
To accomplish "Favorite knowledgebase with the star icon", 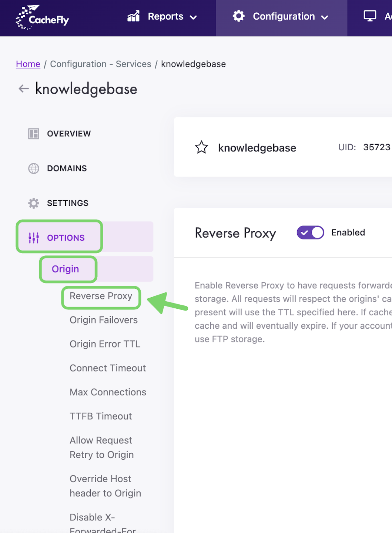I will point(202,147).
